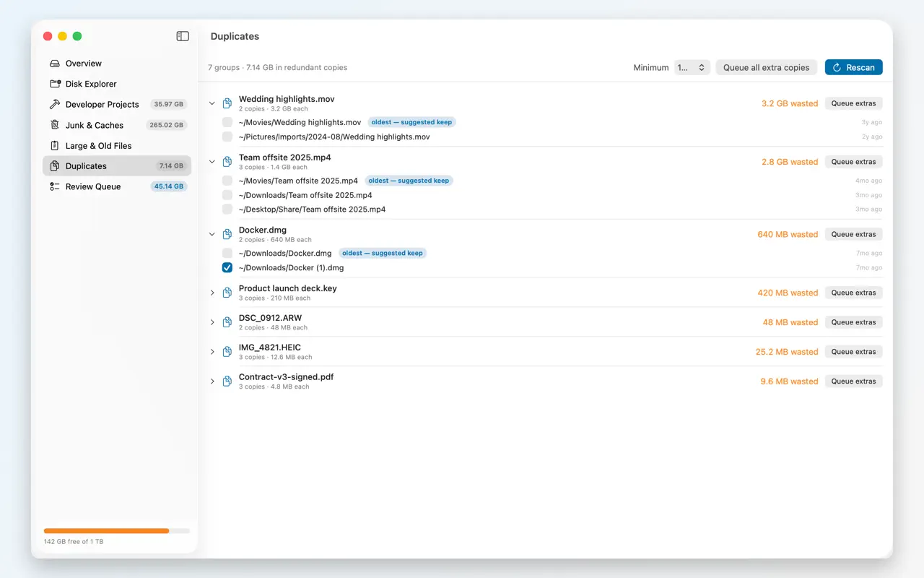Image resolution: width=924 pixels, height=578 pixels.
Task: Click the 2.8 GB wasted label
Action: [x=790, y=162]
